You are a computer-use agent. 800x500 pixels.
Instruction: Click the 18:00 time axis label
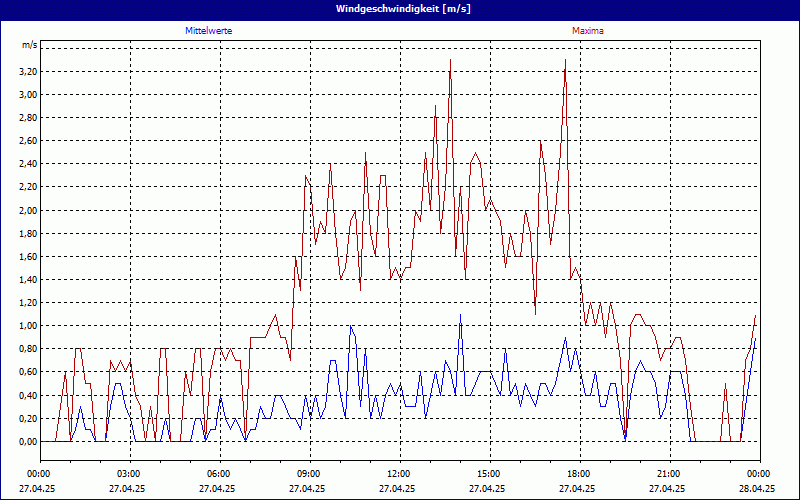click(581, 474)
